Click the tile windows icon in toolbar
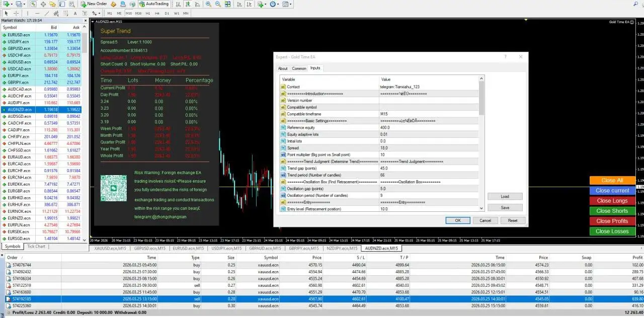Viewport: 644px width, 318px height. point(228,4)
